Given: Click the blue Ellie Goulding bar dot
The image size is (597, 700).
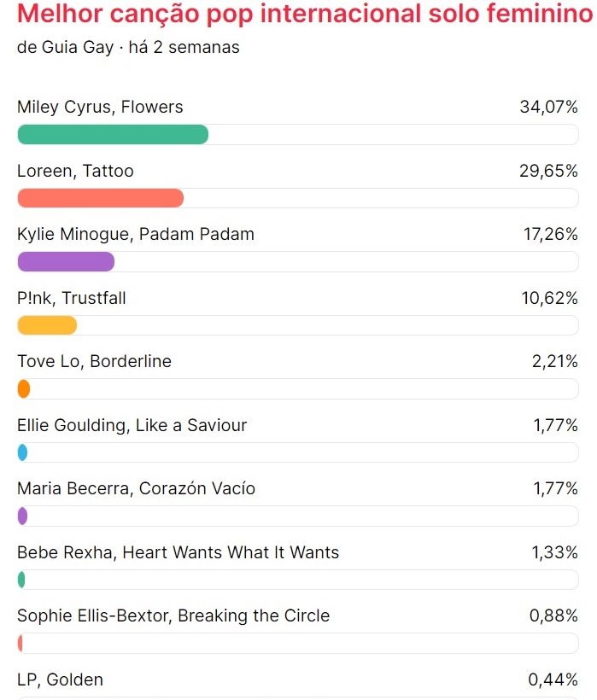Looking at the screenshot, I should tap(22, 452).
